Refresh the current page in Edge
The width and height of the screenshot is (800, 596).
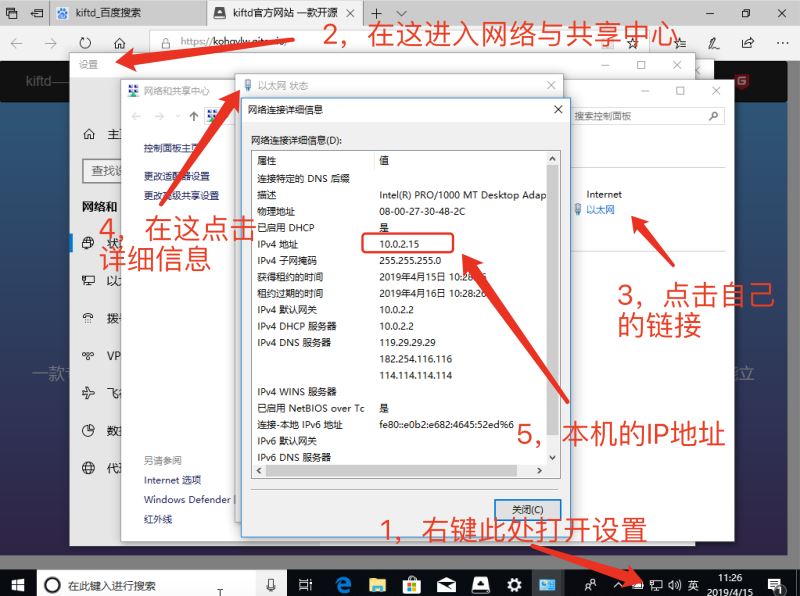[85, 44]
